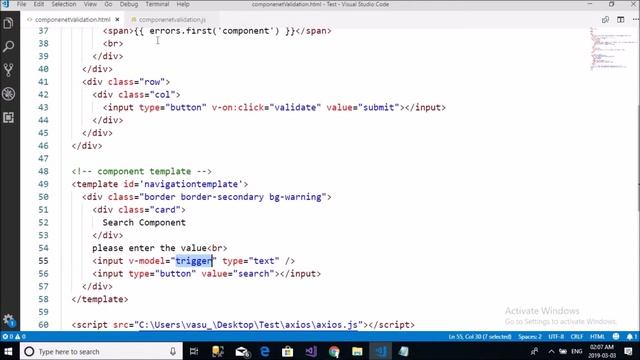640x360 pixels.
Task: Switch to componenetValidation.js tab
Action: point(172,19)
